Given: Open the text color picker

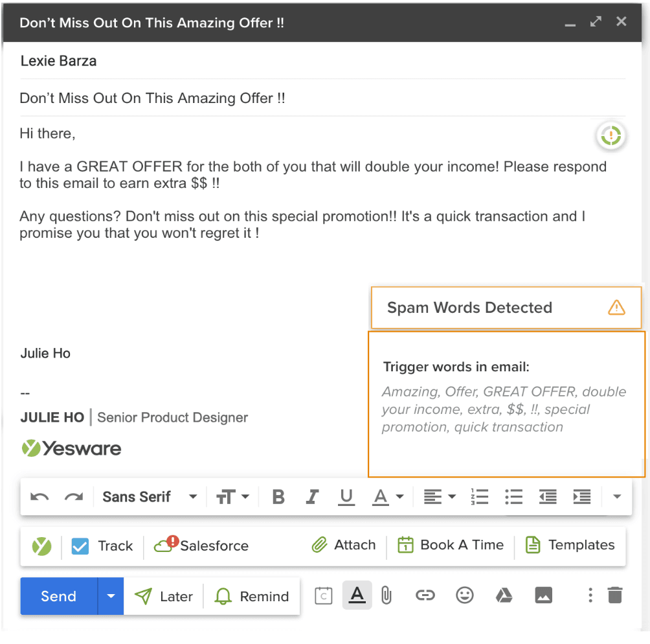Looking at the screenshot, I should [388, 497].
